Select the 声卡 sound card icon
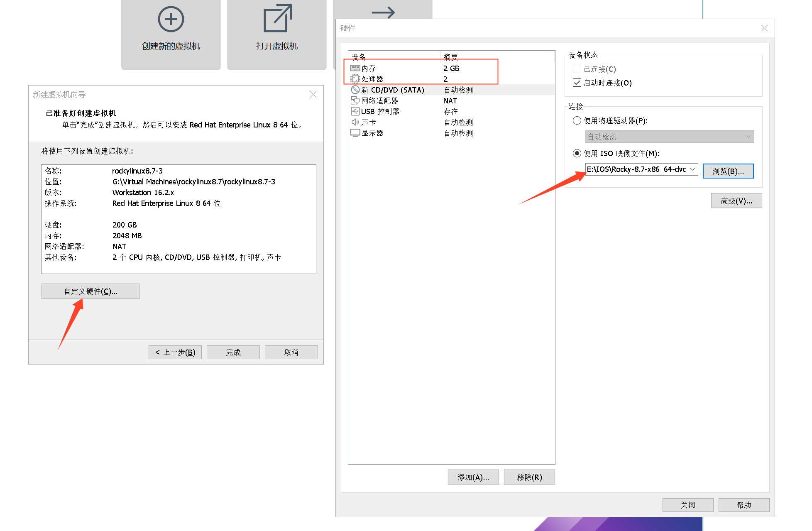The width and height of the screenshot is (812, 531). point(355,122)
